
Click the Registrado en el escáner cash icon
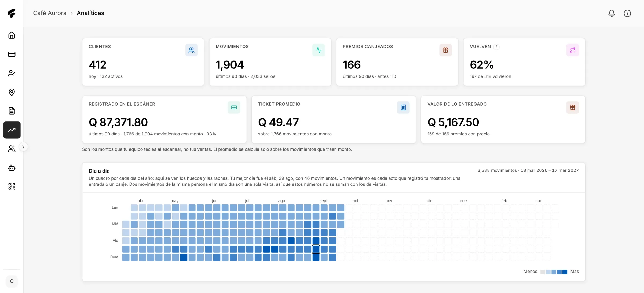(234, 108)
